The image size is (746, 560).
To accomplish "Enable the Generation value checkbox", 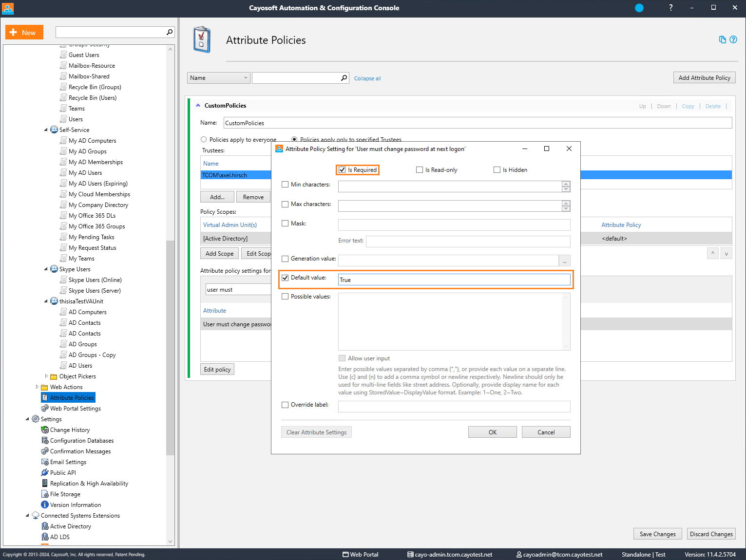I will (285, 259).
